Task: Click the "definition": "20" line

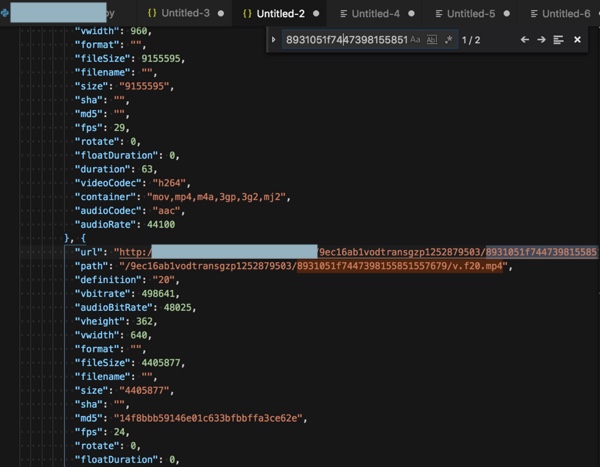Action: click(127, 280)
